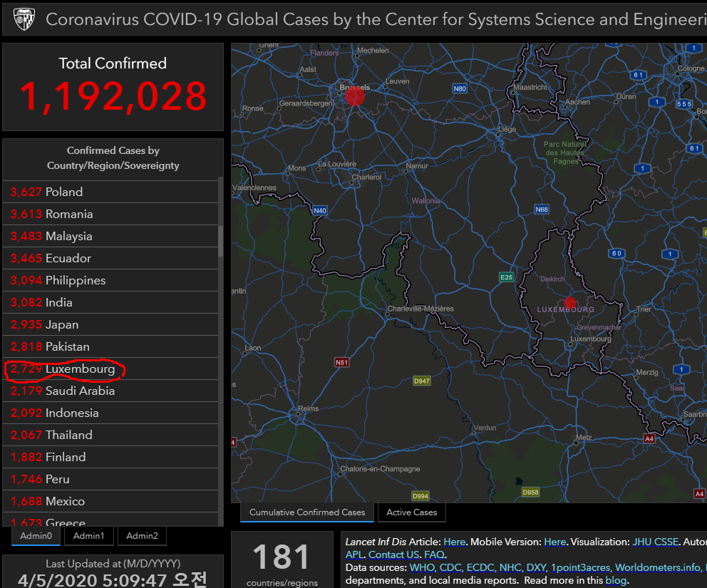Click the Johns Hopkins shield logo
Image resolution: width=707 pixels, height=588 pixels.
pyautogui.click(x=24, y=19)
